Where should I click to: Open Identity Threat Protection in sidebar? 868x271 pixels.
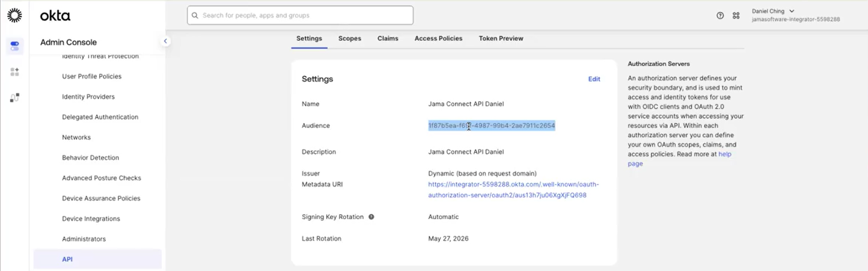[101, 56]
